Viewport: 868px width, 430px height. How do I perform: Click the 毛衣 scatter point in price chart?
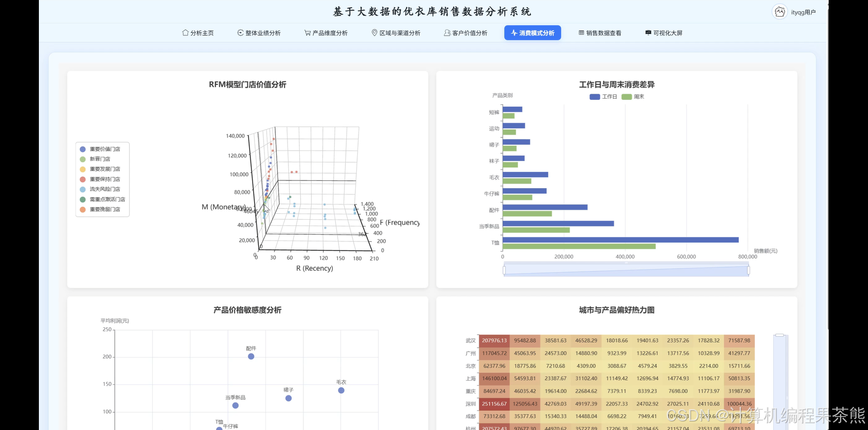(341, 390)
